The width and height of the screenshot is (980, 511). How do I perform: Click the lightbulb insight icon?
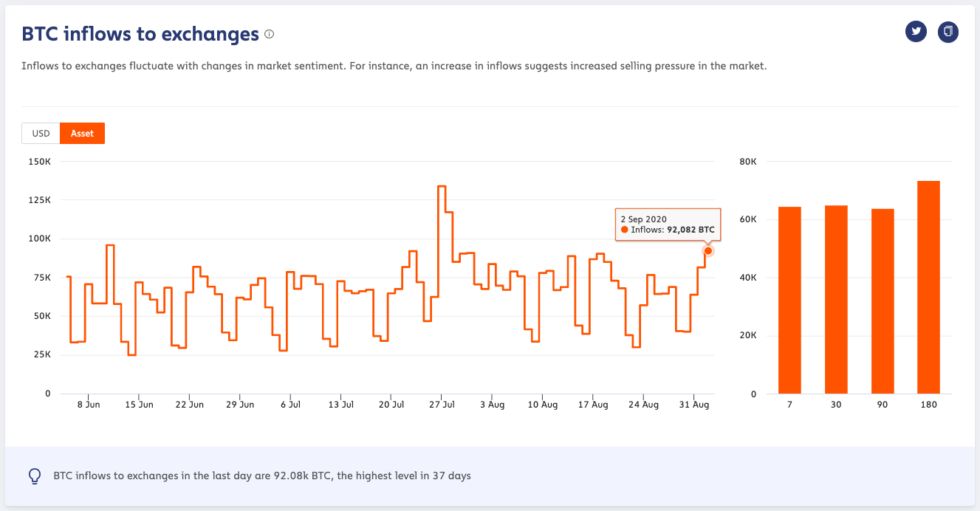(x=35, y=476)
